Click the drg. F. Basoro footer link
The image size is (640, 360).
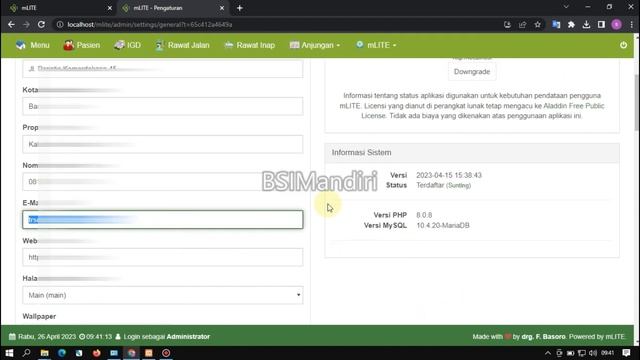click(x=543, y=337)
